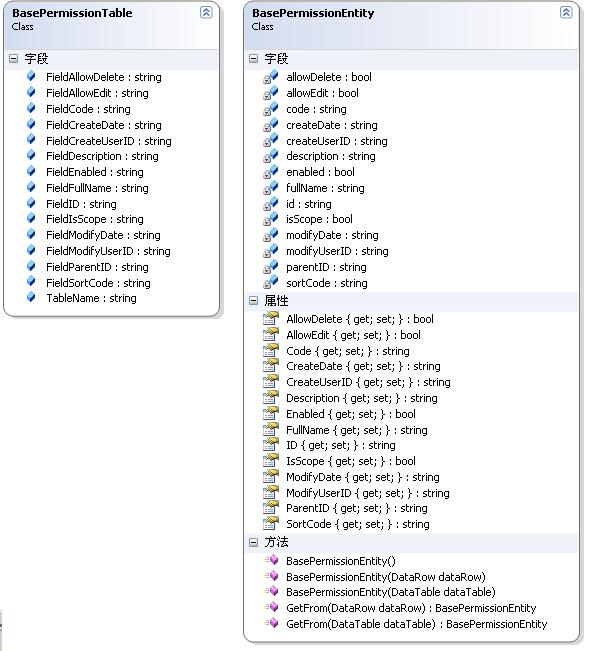589x651 pixels.
Task: Select 'FieldCreateUserID : string' row
Action: pyautogui.click(x=109, y=141)
